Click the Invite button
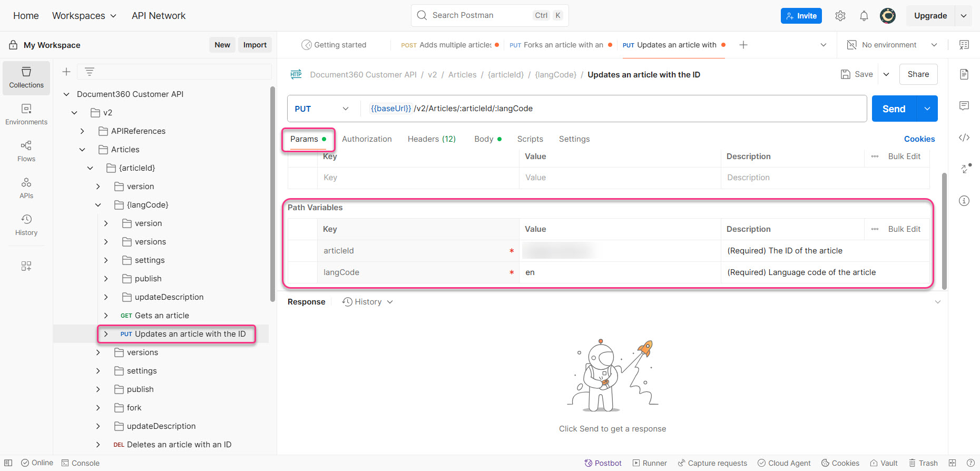980x471 pixels. [x=801, y=16]
